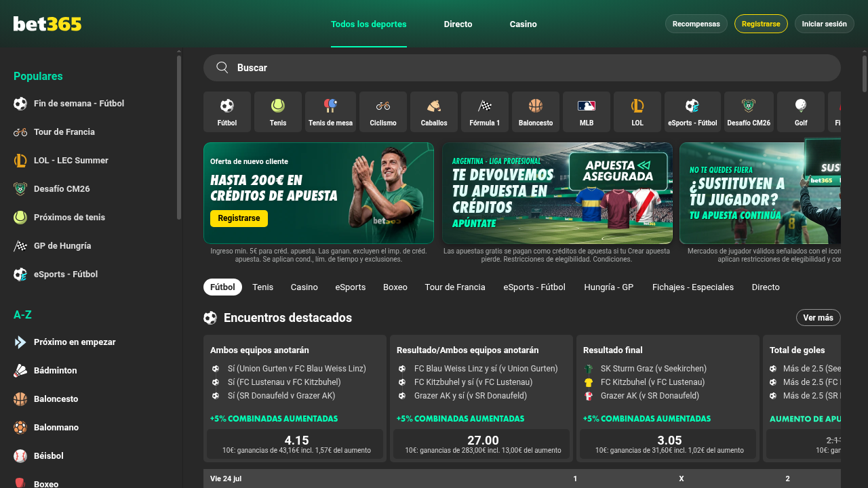Click the search magnifier icon

pos(222,67)
